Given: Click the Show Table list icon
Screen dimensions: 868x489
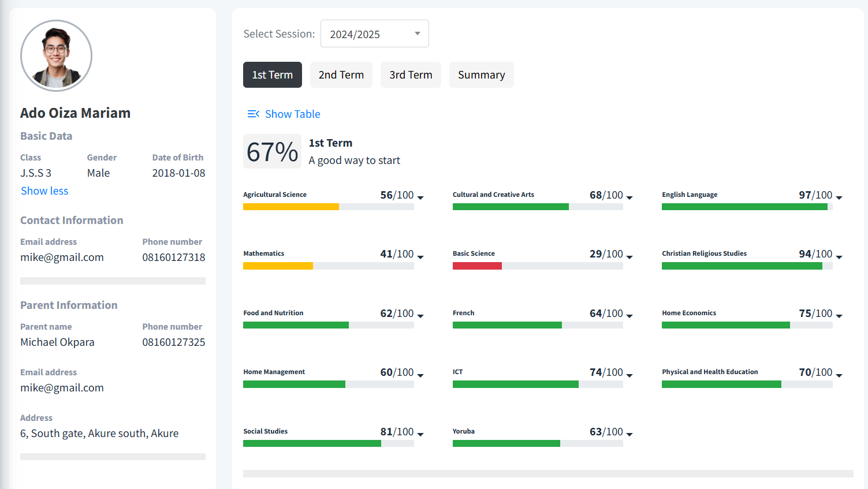Looking at the screenshot, I should click(253, 114).
